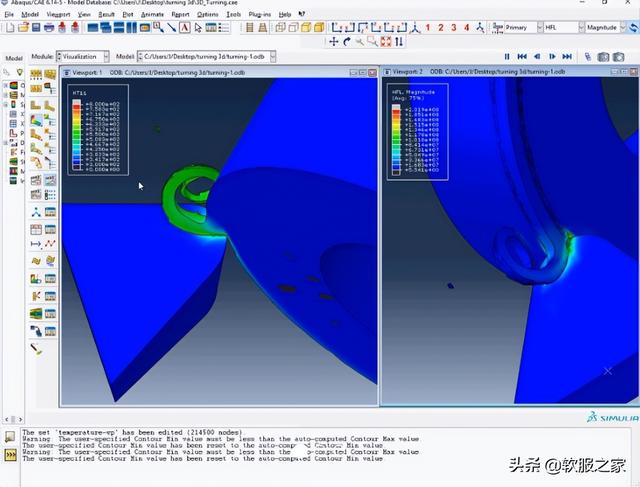
Task: Create a new model database
Action: coord(10,28)
